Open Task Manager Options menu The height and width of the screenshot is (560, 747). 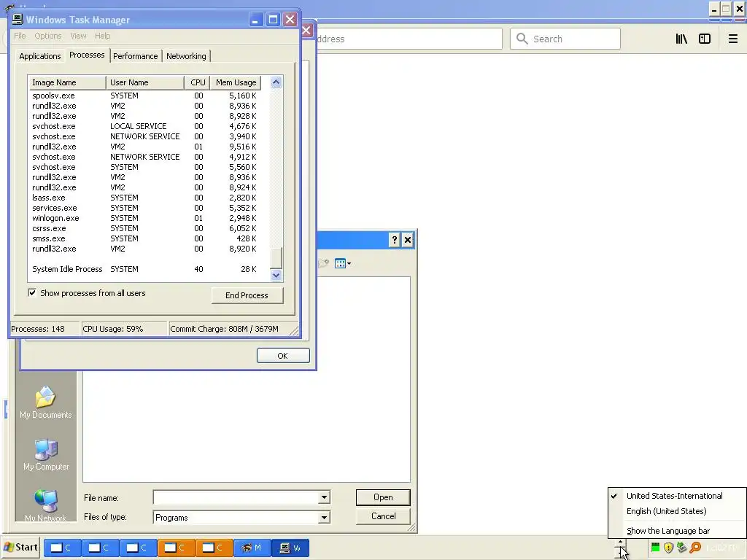click(47, 36)
